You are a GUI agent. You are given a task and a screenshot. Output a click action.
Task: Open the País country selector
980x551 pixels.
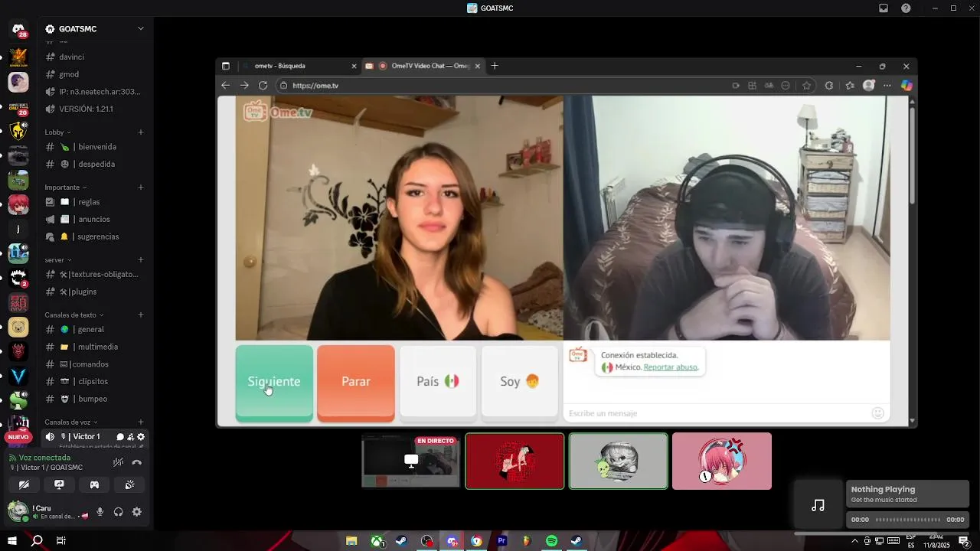point(438,381)
